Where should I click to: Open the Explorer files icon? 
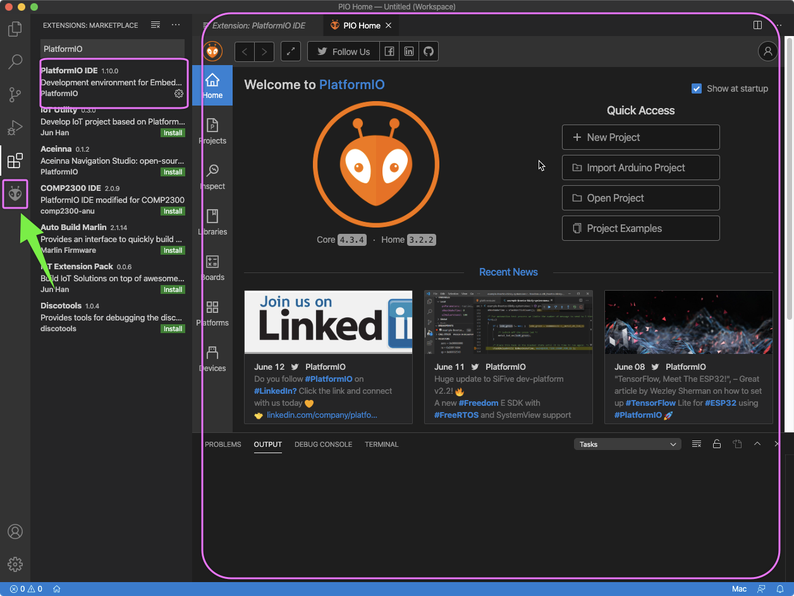(x=15, y=29)
